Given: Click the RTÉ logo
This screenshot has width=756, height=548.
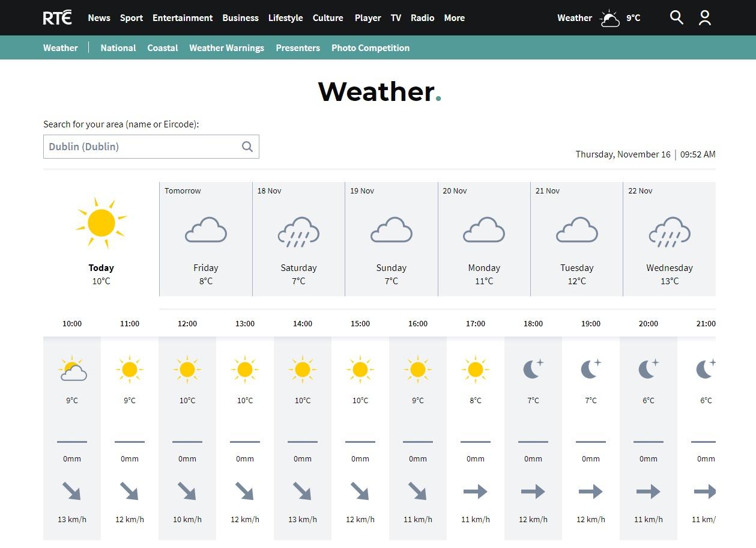Looking at the screenshot, I should pyautogui.click(x=56, y=17).
